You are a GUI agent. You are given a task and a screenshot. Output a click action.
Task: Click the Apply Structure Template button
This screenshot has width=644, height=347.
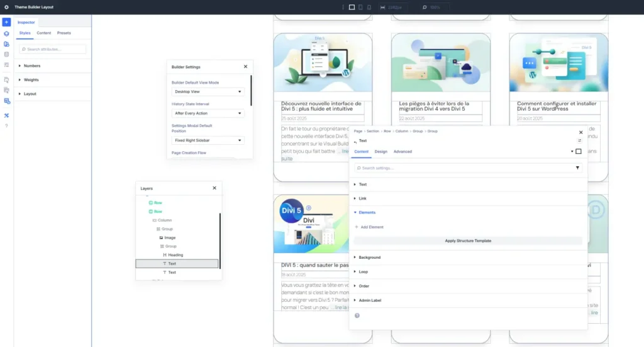pyautogui.click(x=468, y=241)
